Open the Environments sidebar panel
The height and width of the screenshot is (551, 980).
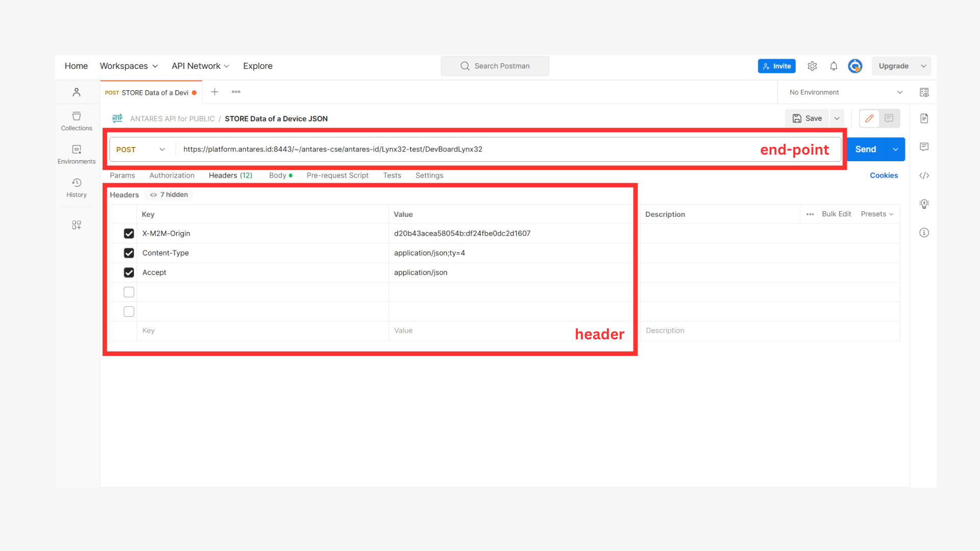(77, 155)
